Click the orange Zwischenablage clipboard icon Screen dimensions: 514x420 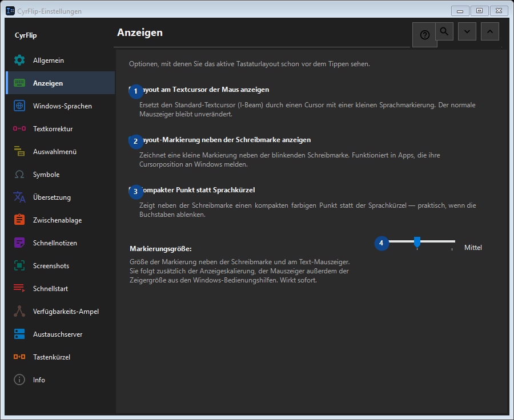pyautogui.click(x=19, y=220)
